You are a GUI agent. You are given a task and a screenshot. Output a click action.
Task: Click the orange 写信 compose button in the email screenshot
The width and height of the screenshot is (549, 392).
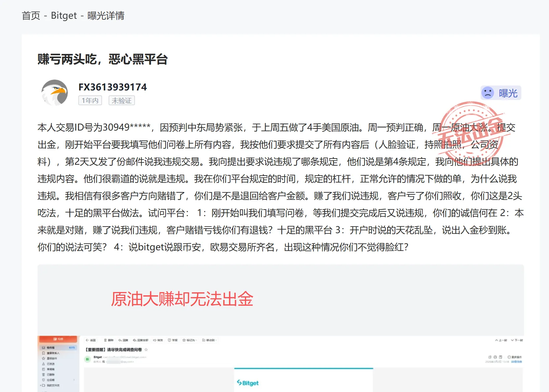pos(58,339)
